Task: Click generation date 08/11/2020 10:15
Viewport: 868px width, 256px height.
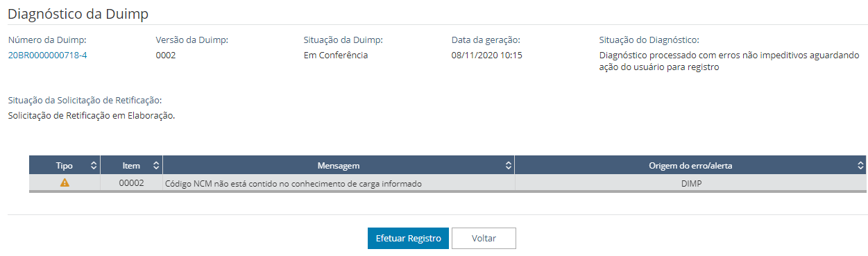Action: pyautogui.click(x=486, y=55)
